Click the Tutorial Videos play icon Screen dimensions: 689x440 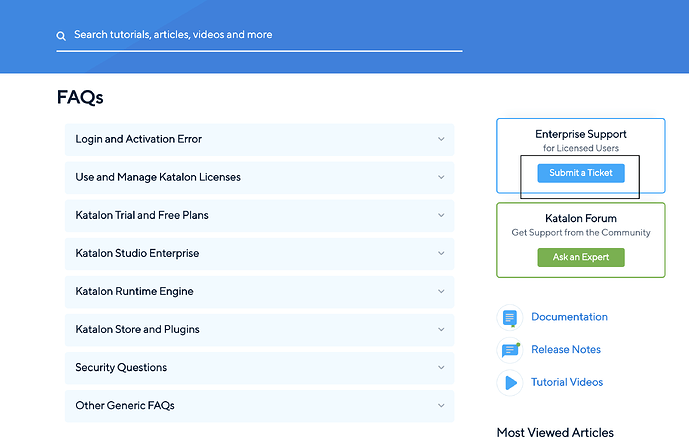(x=510, y=383)
